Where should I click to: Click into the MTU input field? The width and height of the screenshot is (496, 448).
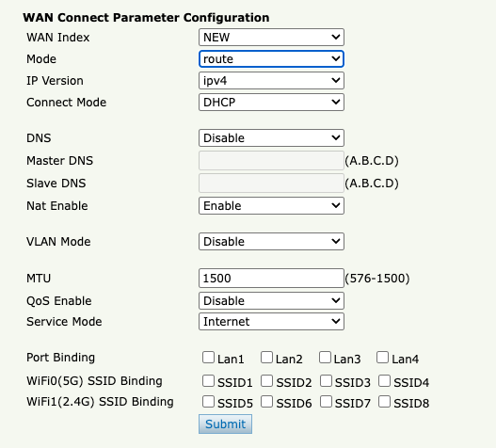(x=271, y=278)
